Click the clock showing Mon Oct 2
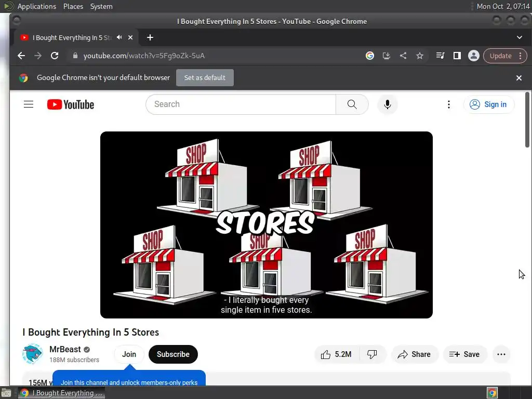 point(503,6)
